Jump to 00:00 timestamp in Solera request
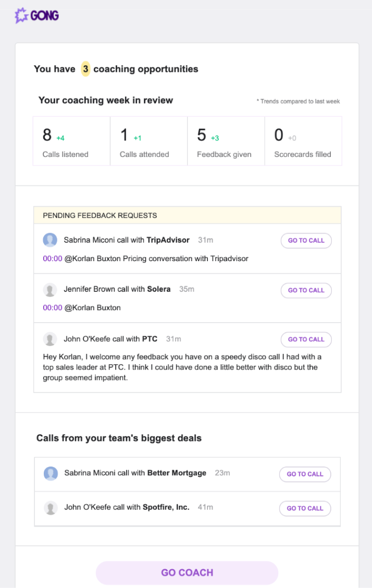Viewport: 372px width, 588px height. pyautogui.click(x=53, y=308)
